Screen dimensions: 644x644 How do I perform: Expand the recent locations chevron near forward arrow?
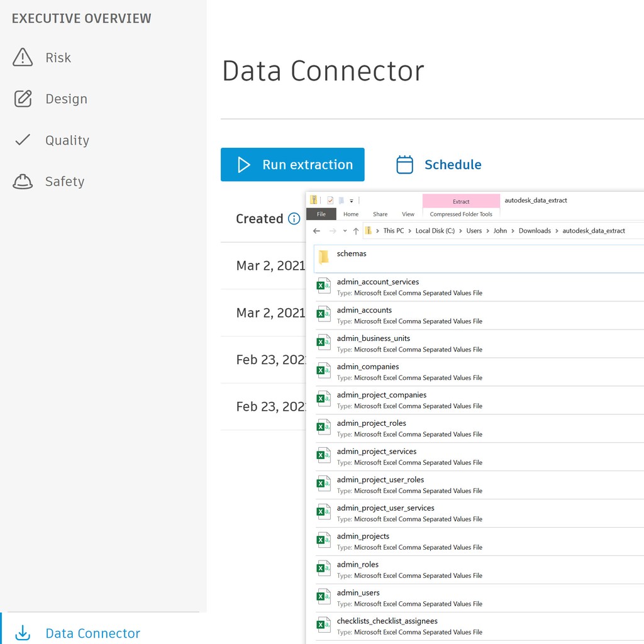(345, 231)
